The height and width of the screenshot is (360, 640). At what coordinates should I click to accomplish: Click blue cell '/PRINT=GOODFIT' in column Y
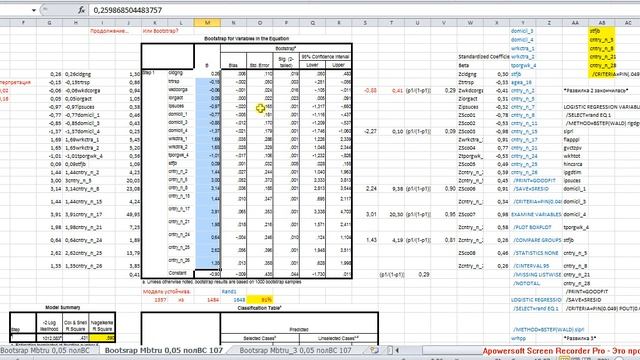pyautogui.click(x=534, y=180)
